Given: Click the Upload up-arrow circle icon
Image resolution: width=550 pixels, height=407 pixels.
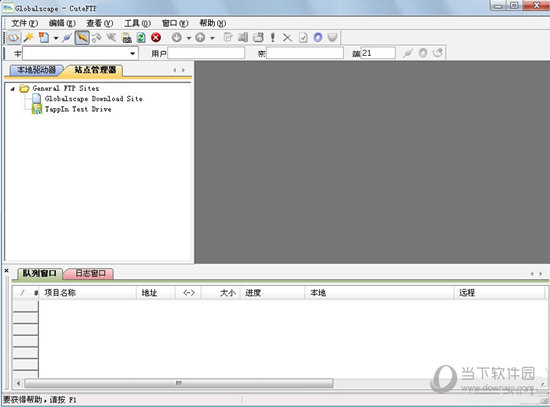Looking at the screenshot, I should (x=200, y=37).
